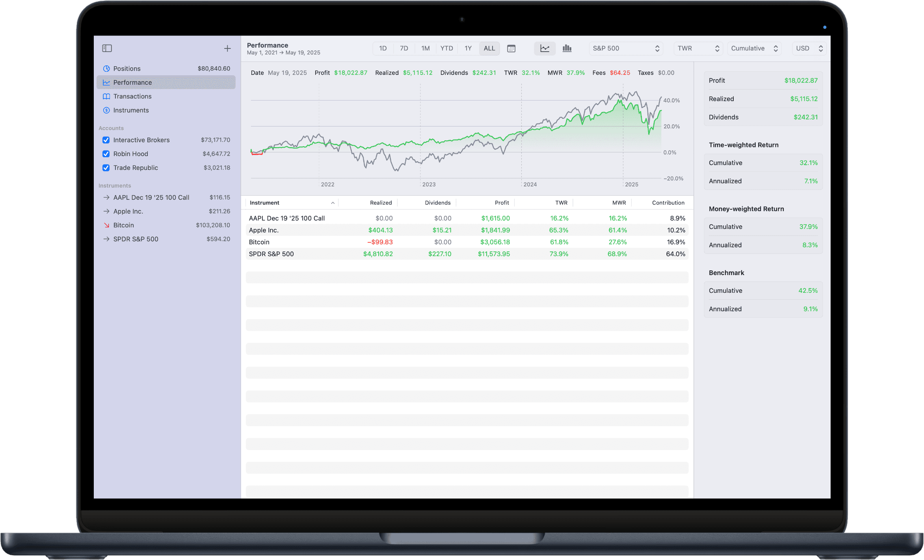
Task: Open the Bitcoin instrument from sidebar
Action: click(123, 225)
